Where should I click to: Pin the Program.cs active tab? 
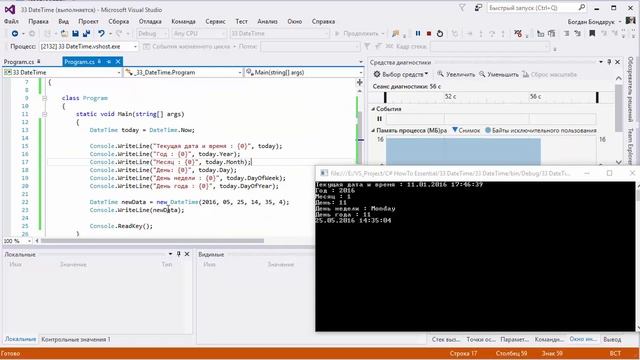click(x=109, y=62)
